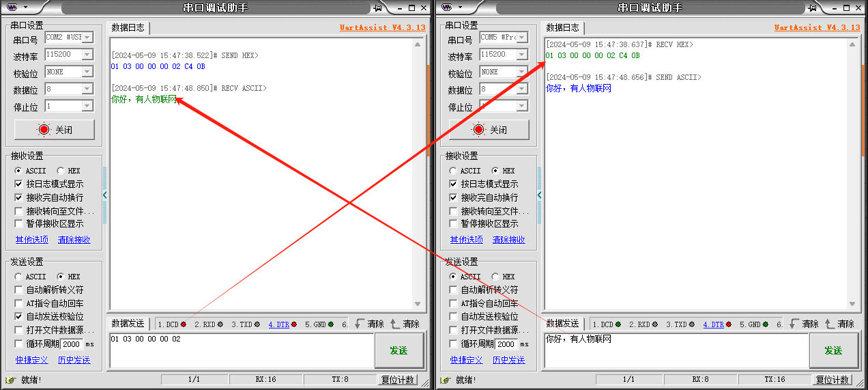Click the DCD signal indicator in left window
868x390 pixels.
(173, 324)
